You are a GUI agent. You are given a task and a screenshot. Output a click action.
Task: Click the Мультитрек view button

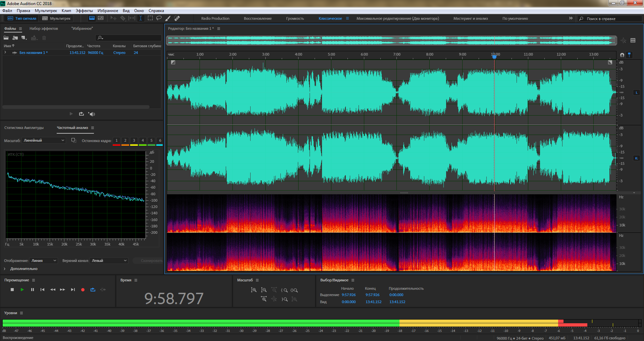56,18
